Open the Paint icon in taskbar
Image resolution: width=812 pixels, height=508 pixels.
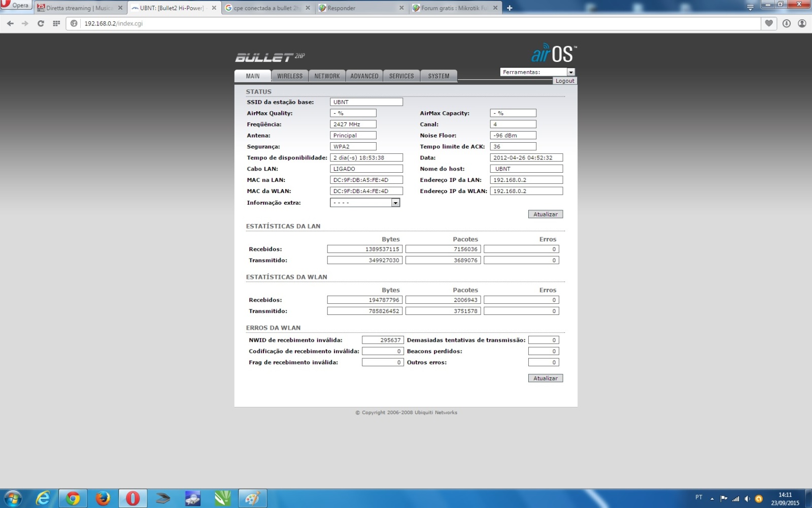pos(253,498)
